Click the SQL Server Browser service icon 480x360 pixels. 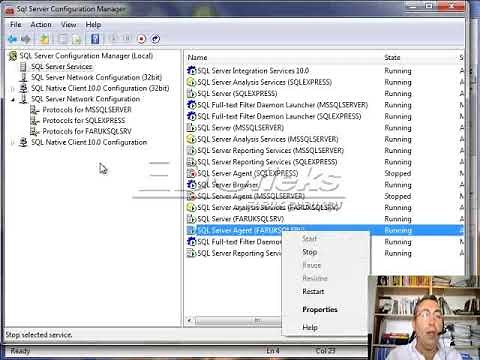coord(191,185)
